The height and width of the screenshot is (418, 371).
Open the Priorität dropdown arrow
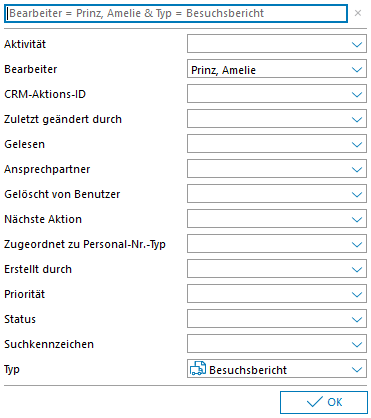[357, 294]
